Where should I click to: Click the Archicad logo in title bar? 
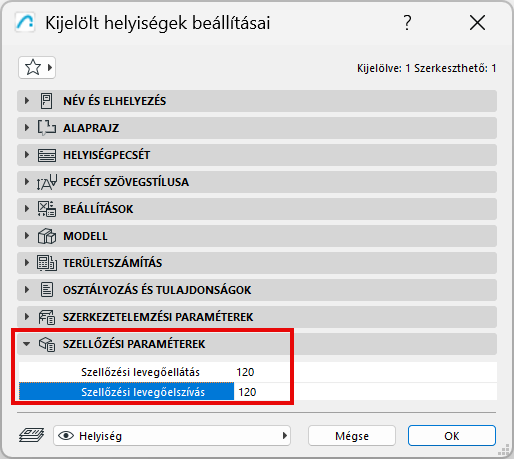pyautogui.click(x=25, y=22)
